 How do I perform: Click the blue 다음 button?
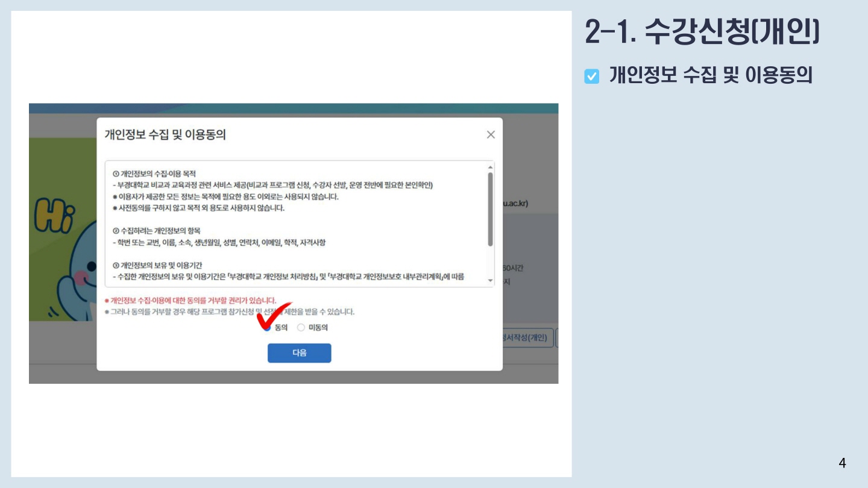point(300,353)
